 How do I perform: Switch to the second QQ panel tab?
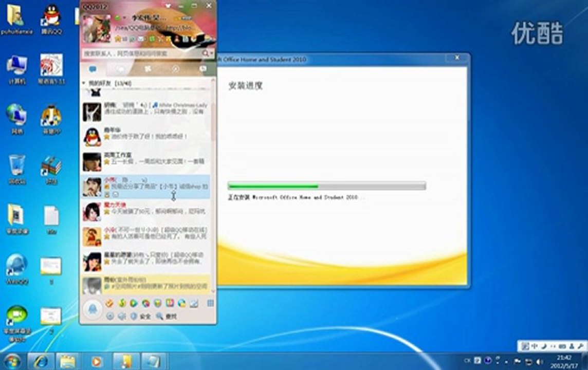coord(120,69)
